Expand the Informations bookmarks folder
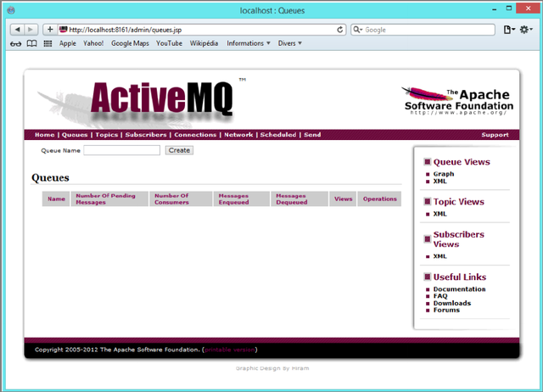The width and height of the screenshot is (543, 392). tap(249, 43)
